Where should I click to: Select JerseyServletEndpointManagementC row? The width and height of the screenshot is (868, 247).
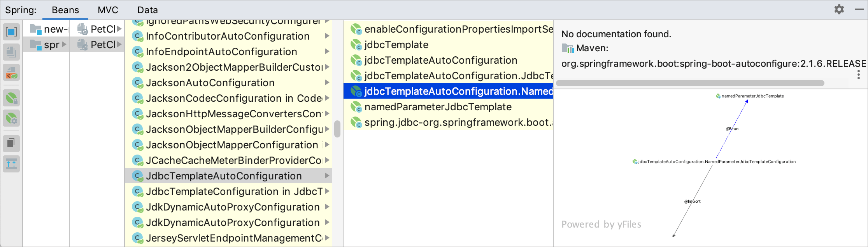click(x=228, y=238)
